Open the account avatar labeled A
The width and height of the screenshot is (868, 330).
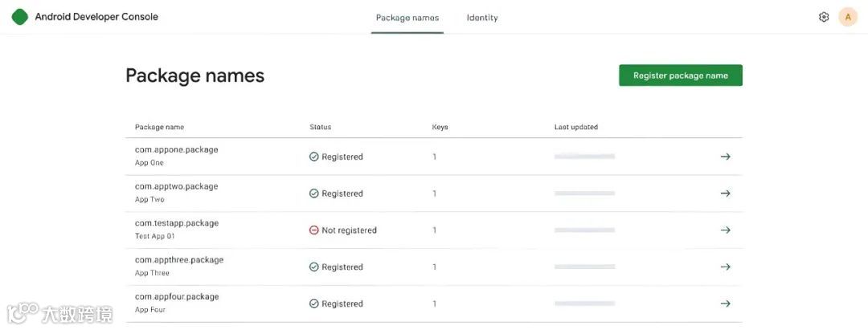(848, 17)
